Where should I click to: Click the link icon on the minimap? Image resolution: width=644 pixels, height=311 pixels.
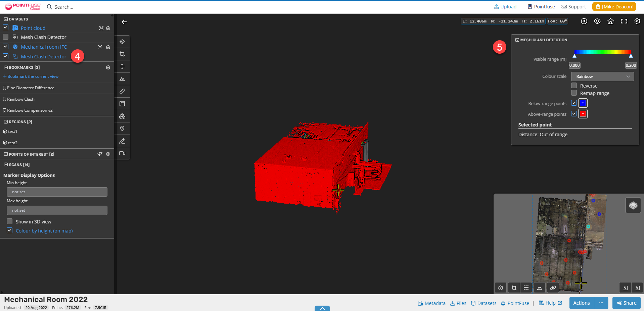point(553,288)
